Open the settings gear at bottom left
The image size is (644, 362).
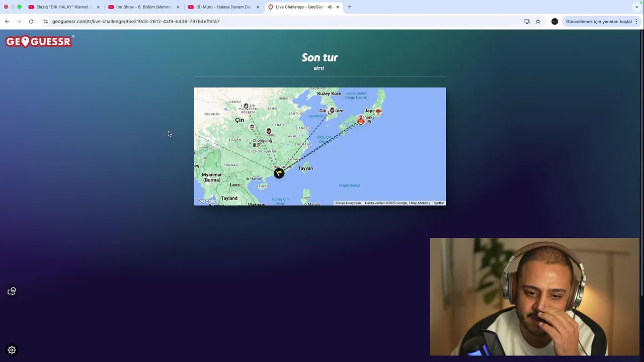click(x=12, y=350)
